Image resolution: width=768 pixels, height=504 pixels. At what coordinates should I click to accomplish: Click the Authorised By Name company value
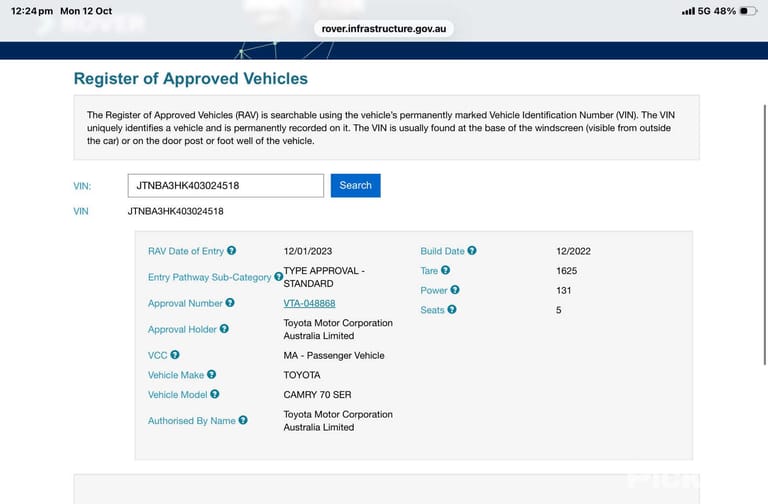tap(338, 420)
